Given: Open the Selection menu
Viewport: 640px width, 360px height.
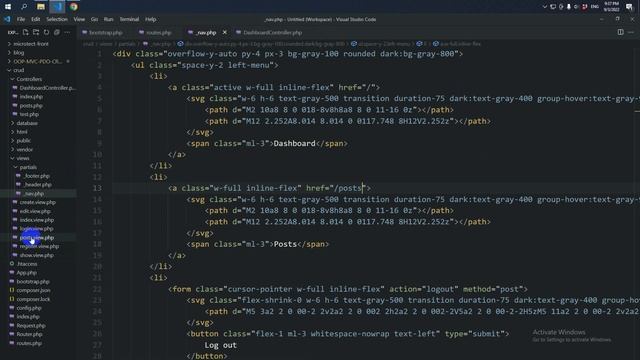Looking at the screenshot, I should pyautogui.click(x=57, y=19).
